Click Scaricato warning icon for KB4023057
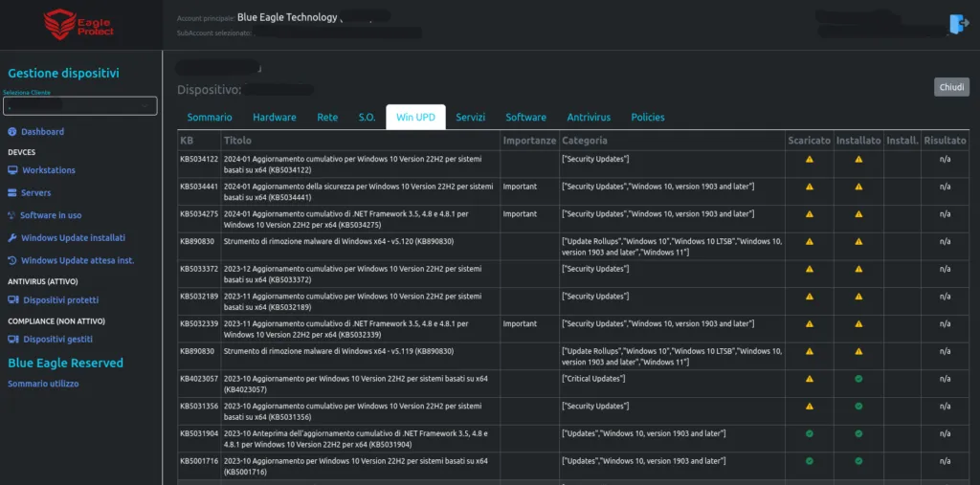980x485 pixels. coord(810,379)
